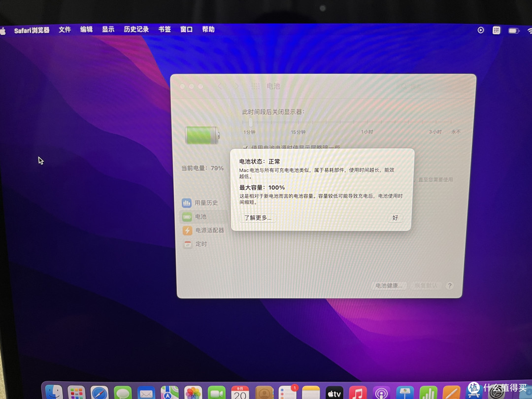The height and width of the screenshot is (399, 532).
Task: Open the 窗口 menu
Action: coord(186,30)
